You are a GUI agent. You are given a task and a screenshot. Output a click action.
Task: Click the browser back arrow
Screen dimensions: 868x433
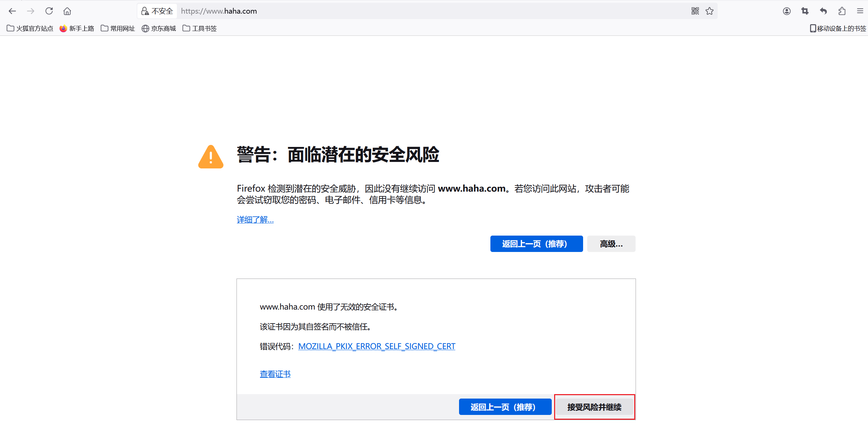[12, 11]
